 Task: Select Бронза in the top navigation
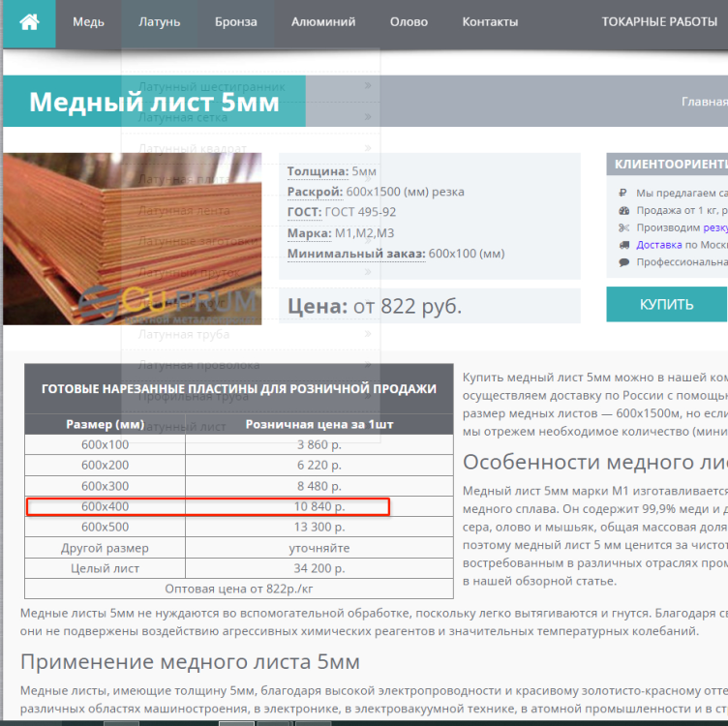click(235, 22)
